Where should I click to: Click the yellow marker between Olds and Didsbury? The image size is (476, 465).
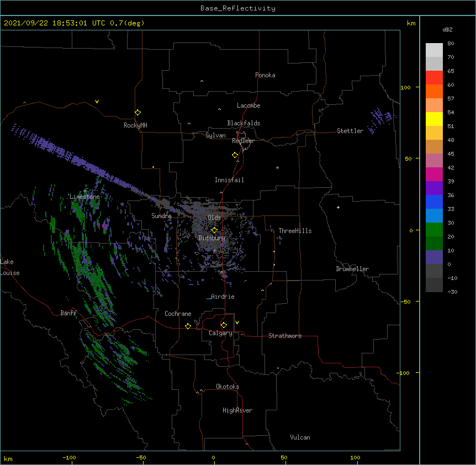click(214, 230)
